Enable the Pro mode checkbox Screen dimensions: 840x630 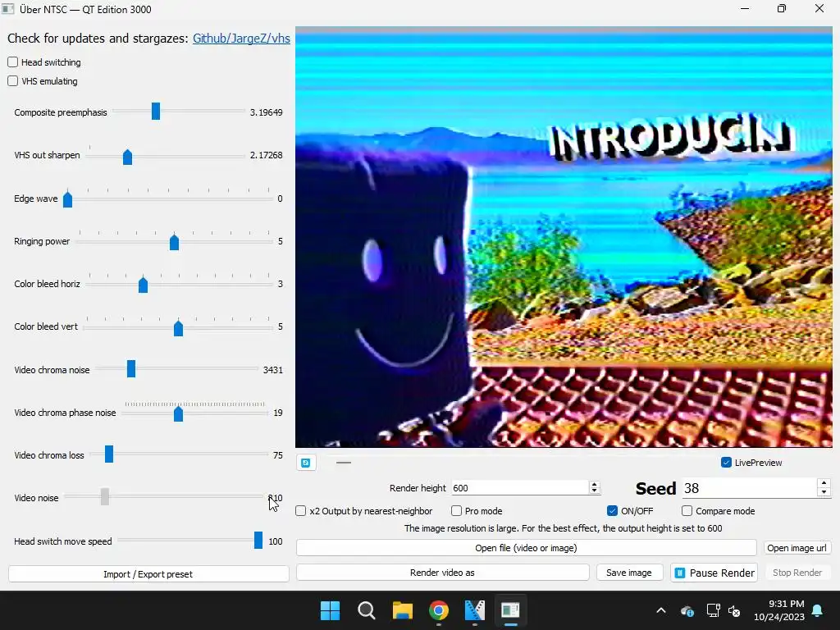[456, 511]
